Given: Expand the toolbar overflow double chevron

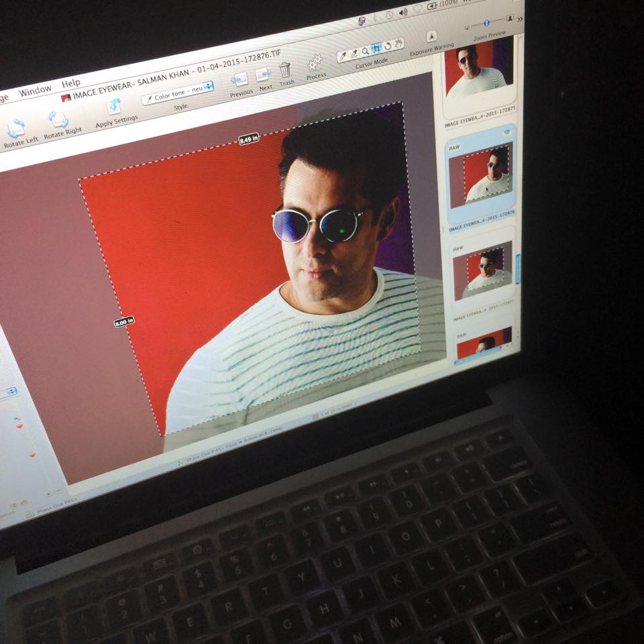Looking at the screenshot, I should (519, 19).
